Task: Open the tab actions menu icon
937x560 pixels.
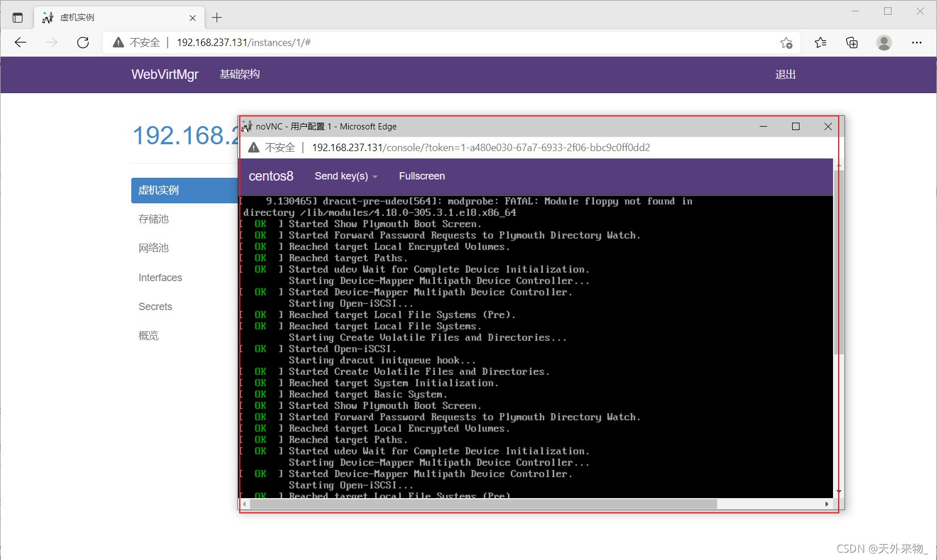Action: pyautogui.click(x=18, y=18)
